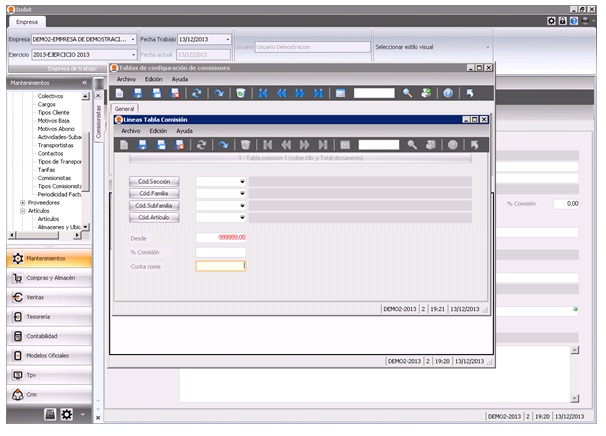Image resolution: width=606 pixels, height=436 pixels.
Task: Click the search magnifier in Líneas Tabla Comisión toolbar
Action: (412, 144)
